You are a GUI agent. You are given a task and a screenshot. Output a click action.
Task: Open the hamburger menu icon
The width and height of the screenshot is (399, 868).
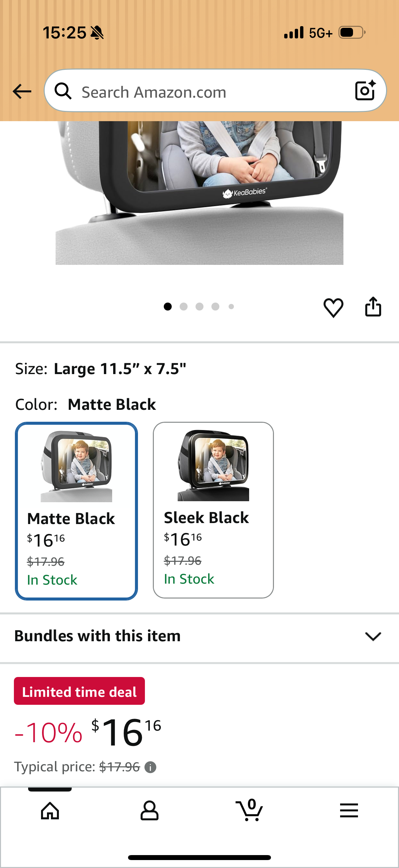tap(349, 810)
